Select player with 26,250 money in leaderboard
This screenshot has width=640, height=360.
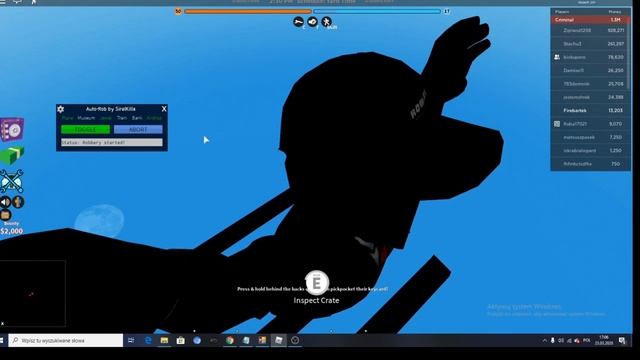point(590,70)
